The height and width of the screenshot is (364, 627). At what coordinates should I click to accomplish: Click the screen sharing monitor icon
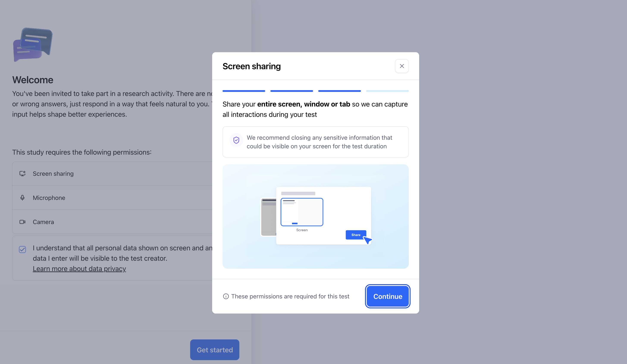pos(22,173)
